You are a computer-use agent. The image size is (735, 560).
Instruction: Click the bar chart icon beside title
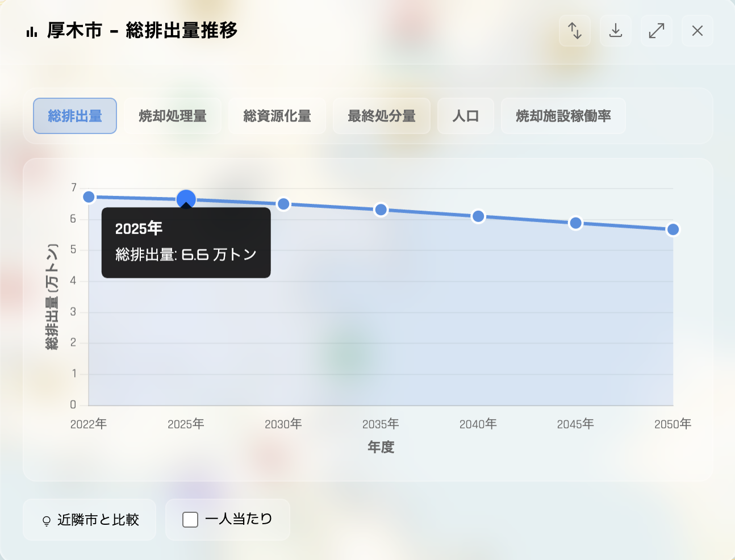32,32
